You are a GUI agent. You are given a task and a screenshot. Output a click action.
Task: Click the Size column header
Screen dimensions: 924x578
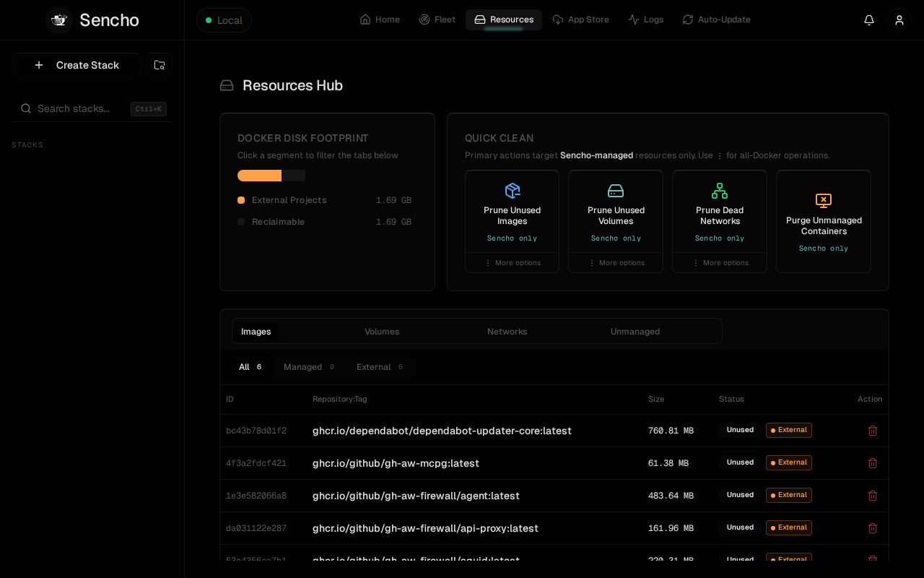click(656, 400)
